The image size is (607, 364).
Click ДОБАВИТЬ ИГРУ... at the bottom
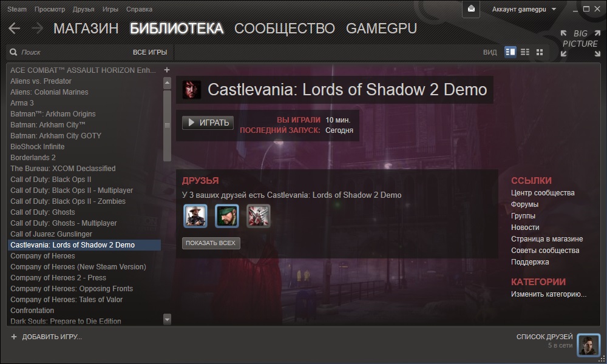pos(52,337)
